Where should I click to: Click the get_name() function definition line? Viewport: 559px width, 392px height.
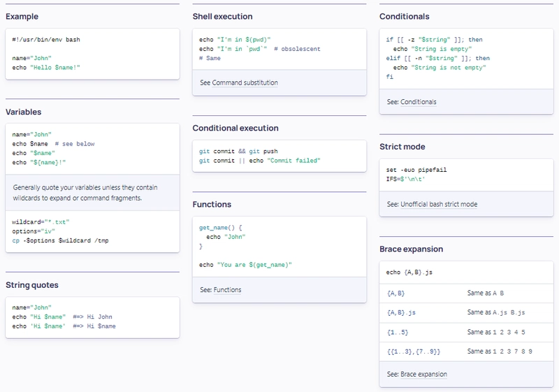[220, 228]
